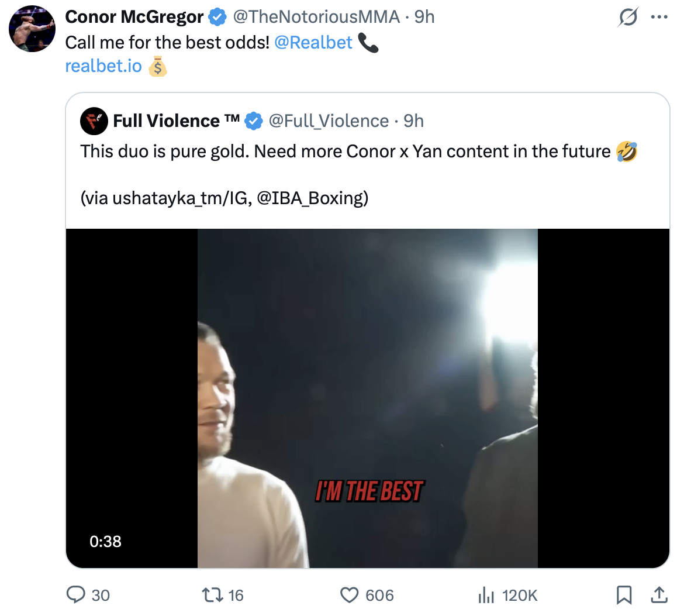Open Conor McGregor's profile avatar
This screenshot has width=677, height=616.
click(32, 29)
